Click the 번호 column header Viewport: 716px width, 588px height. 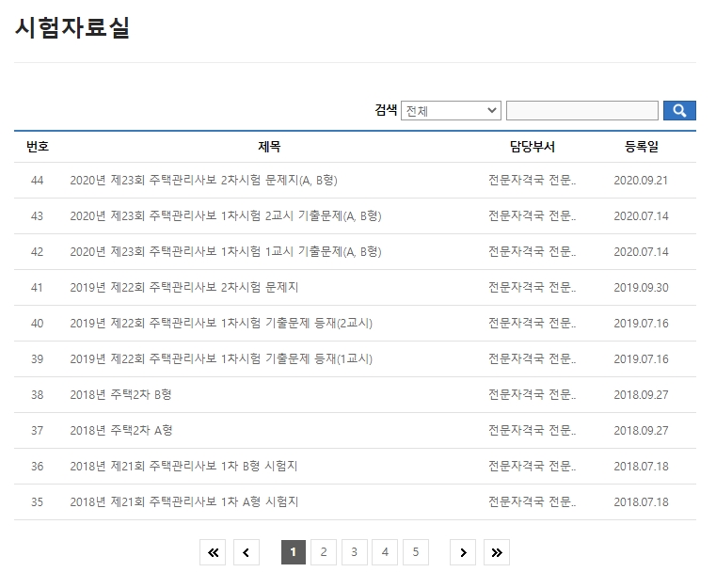pyautogui.click(x=38, y=147)
